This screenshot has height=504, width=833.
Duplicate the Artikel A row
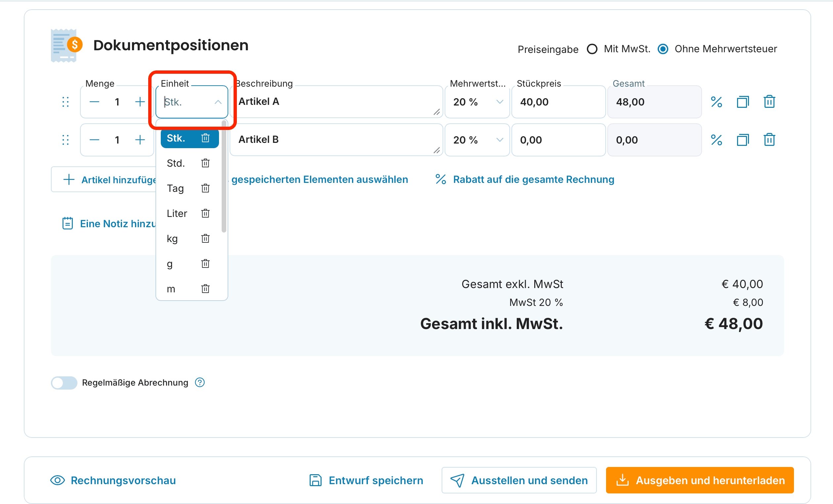coord(742,102)
